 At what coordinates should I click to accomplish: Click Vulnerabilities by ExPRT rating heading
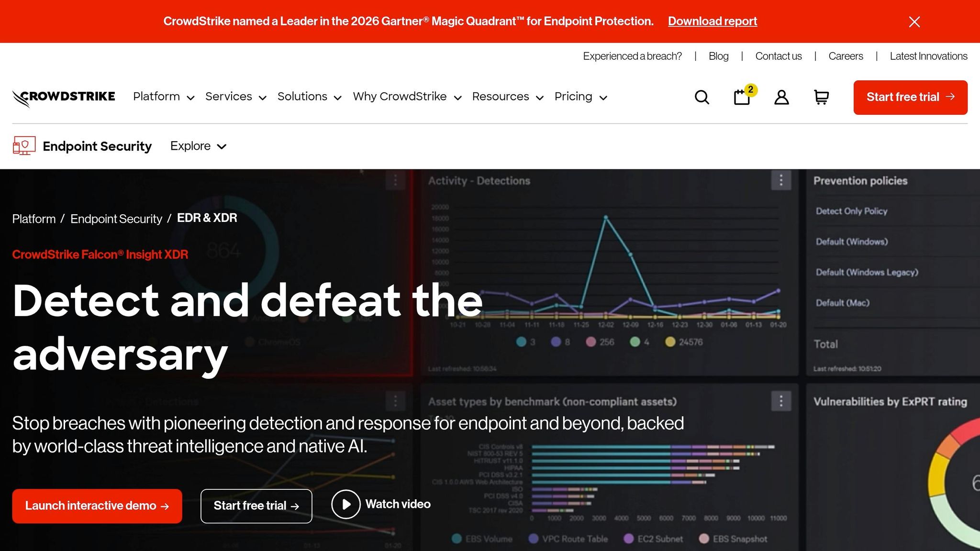tap(890, 402)
